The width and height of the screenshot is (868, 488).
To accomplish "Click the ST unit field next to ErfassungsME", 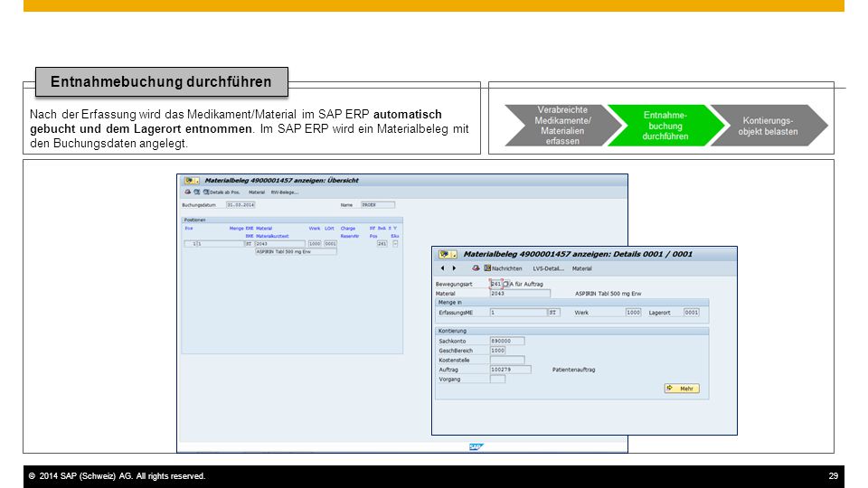I will tap(553, 313).
